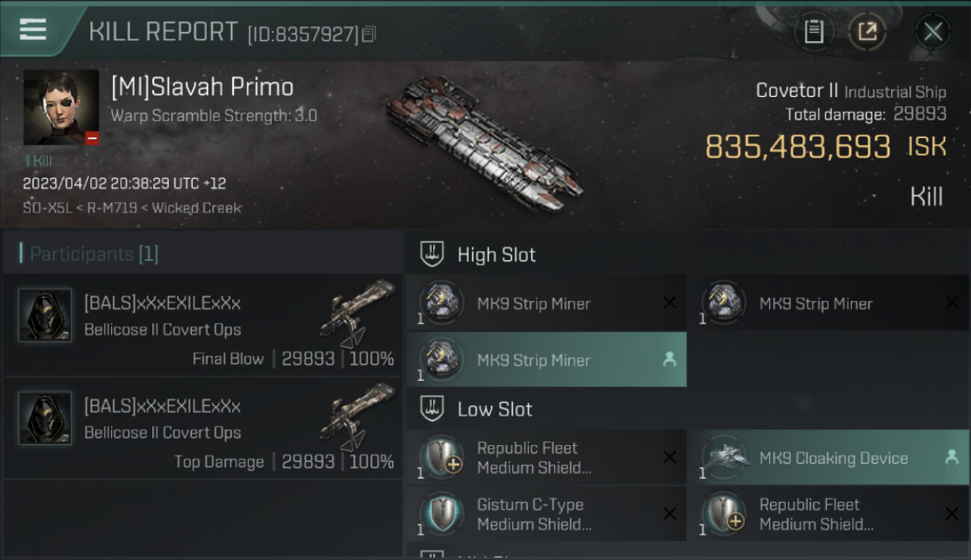
Task: Open Top Damage attacker portrait
Action: coord(45,419)
